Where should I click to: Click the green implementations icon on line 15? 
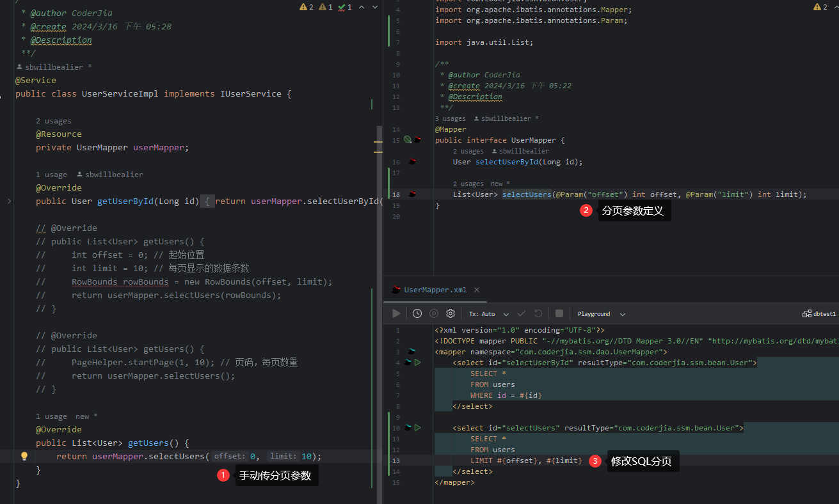[408, 139]
